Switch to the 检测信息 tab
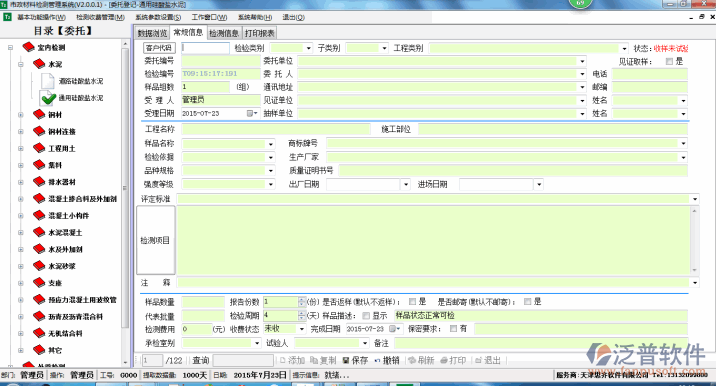 coord(224,33)
